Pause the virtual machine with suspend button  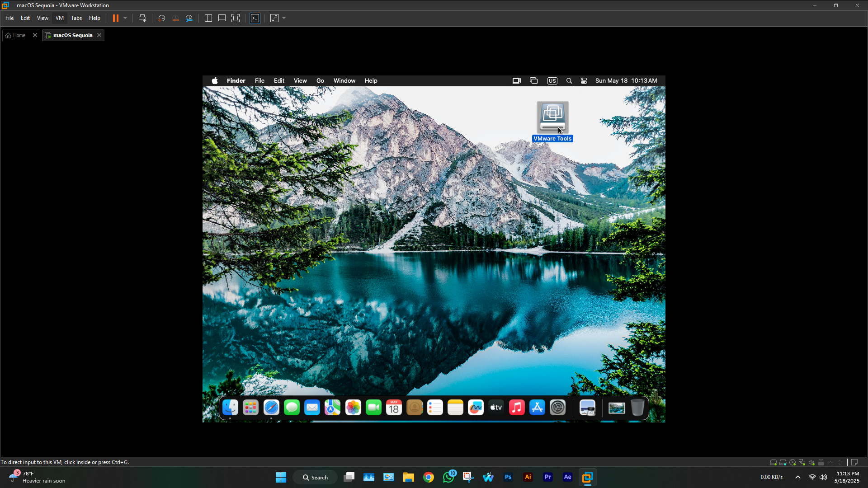coord(116,18)
